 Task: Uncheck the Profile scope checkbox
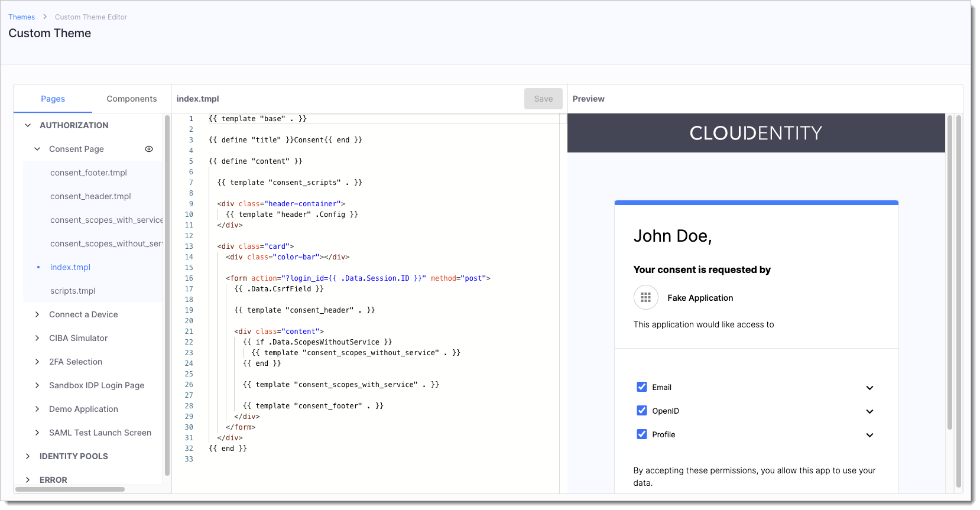pyautogui.click(x=641, y=434)
